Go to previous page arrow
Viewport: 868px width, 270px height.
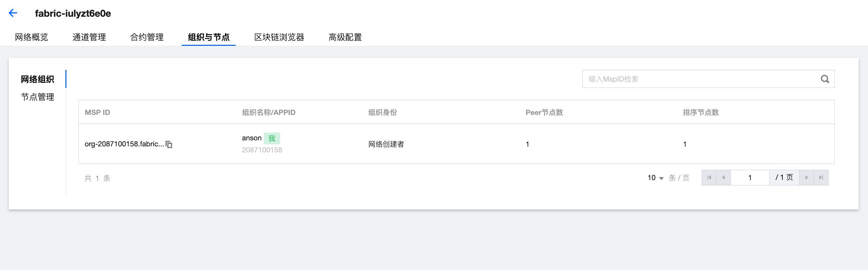point(723,178)
